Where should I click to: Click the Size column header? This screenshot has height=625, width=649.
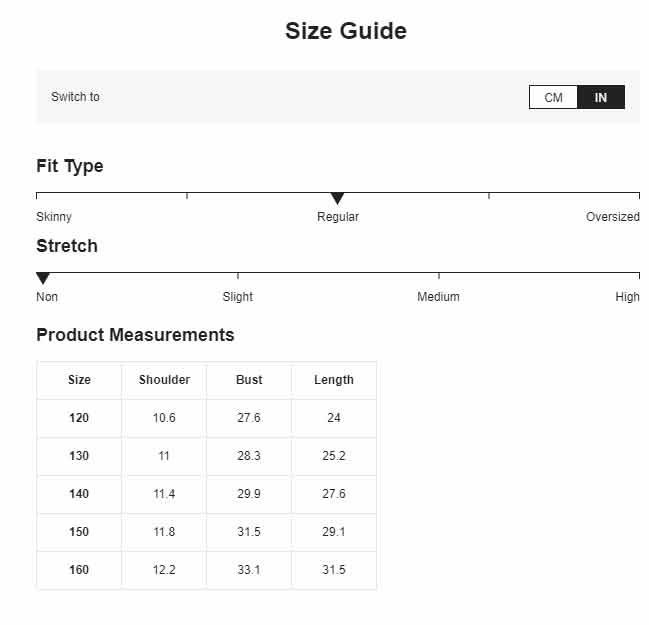[x=79, y=380]
